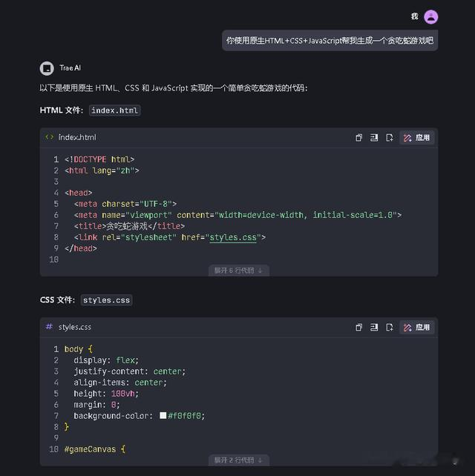Viewport: 475px width, 476px height.
Task: Click the user prompt message bubble
Action: click(330, 40)
